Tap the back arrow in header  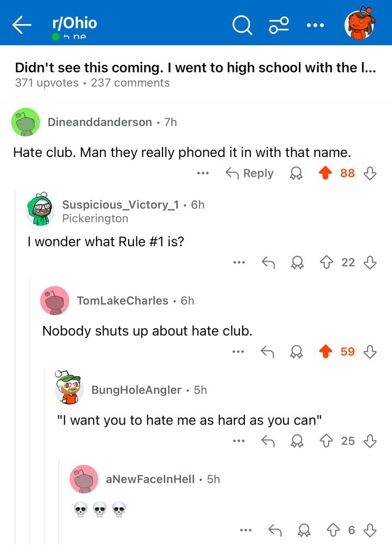tap(22, 25)
